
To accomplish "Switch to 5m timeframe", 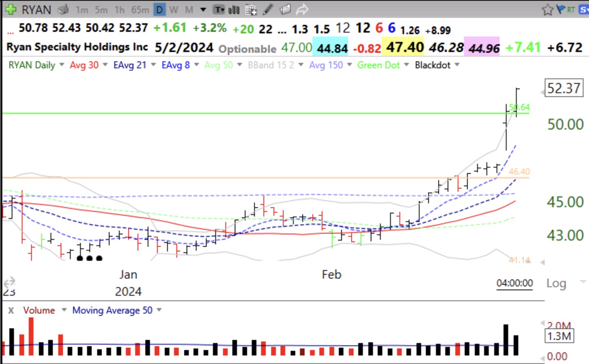I will tap(101, 10).
